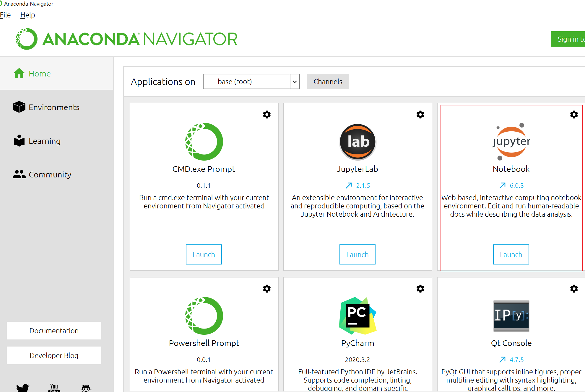Open gear options on JupyterLab tile
This screenshot has height=392, width=585.
pos(420,115)
